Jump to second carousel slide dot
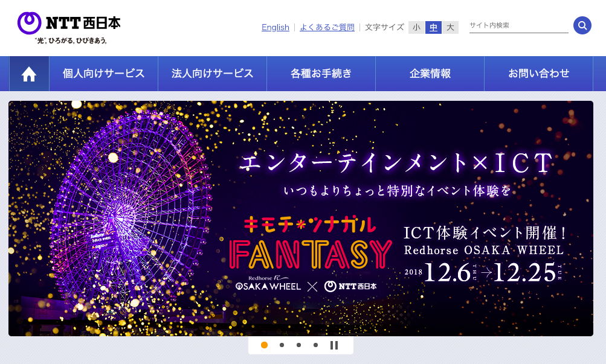This screenshot has width=606, height=364. 282,345
